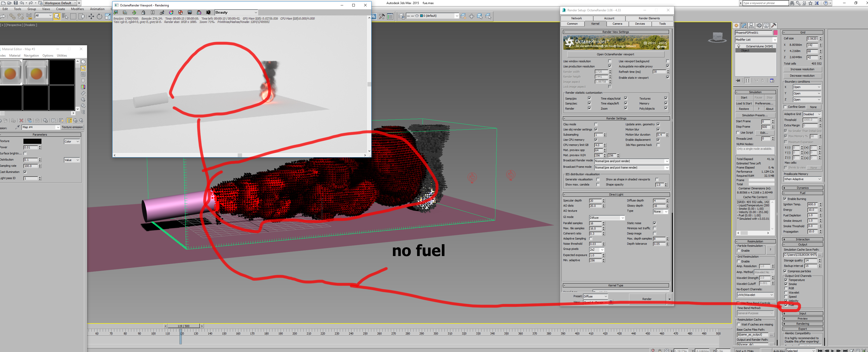Open the GI mode Diffuse dropdown
868x352 pixels.
[x=607, y=218]
